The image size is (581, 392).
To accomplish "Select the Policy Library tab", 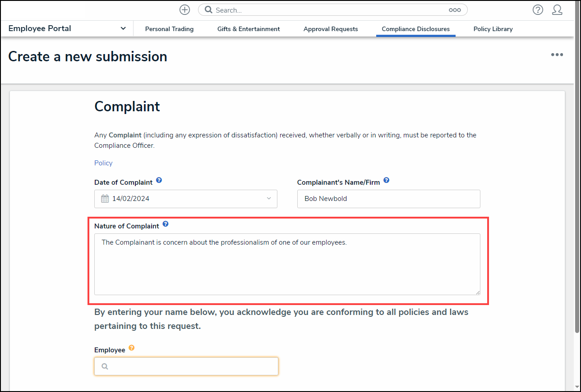I will pyautogui.click(x=493, y=29).
